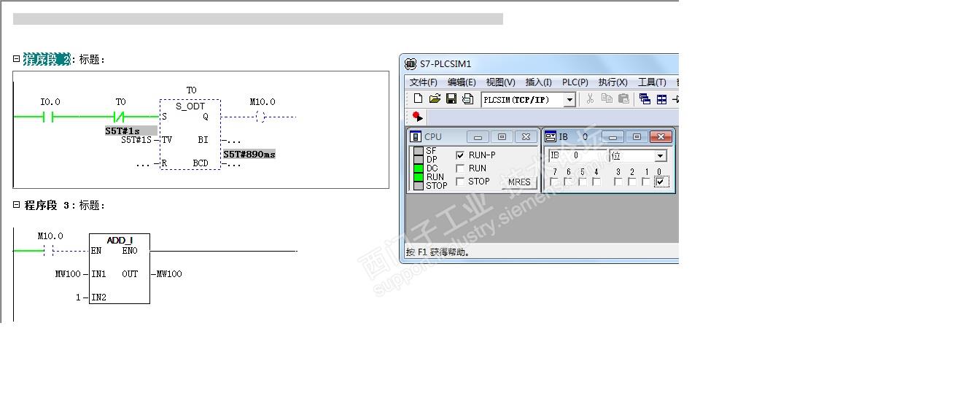Toggle input bit 3 checkbox in IB window
The height and width of the screenshot is (420, 980).
(x=618, y=182)
